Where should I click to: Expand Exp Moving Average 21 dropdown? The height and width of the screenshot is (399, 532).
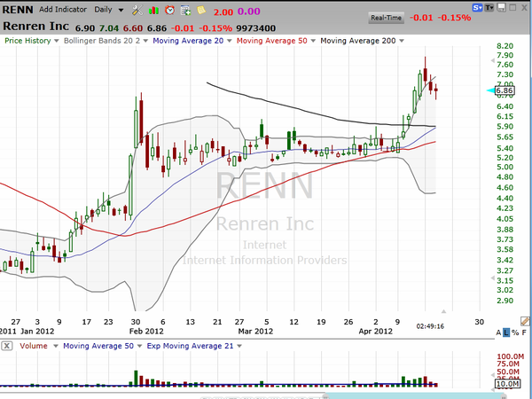click(239, 346)
